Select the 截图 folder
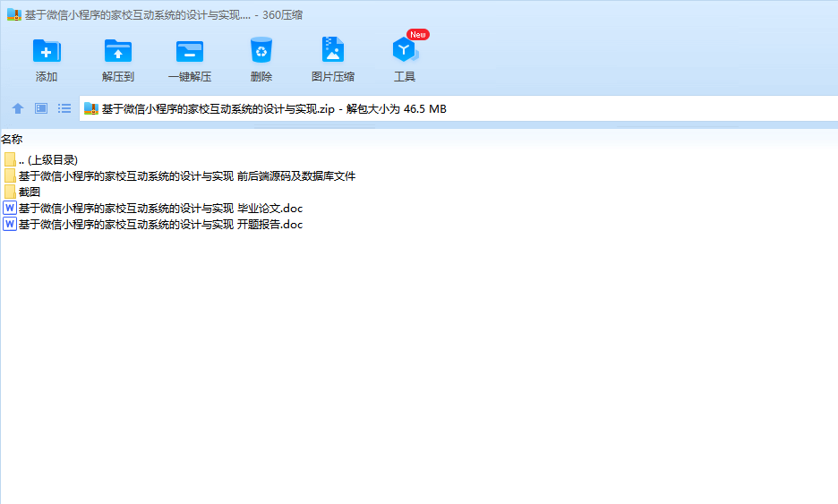 tap(21, 192)
